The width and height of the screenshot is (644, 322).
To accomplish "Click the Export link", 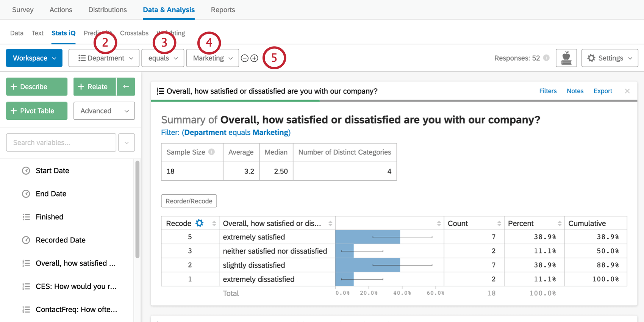I will pyautogui.click(x=602, y=91).
